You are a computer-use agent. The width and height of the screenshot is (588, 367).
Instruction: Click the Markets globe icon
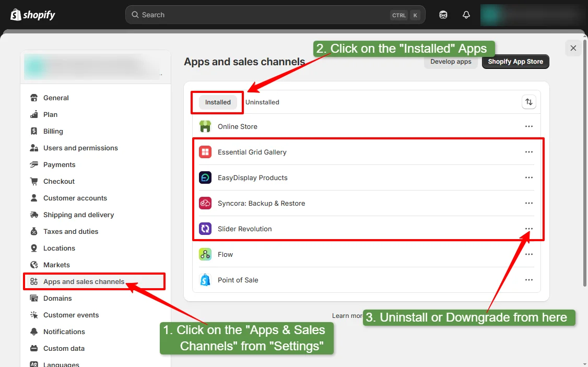point(34,265)
